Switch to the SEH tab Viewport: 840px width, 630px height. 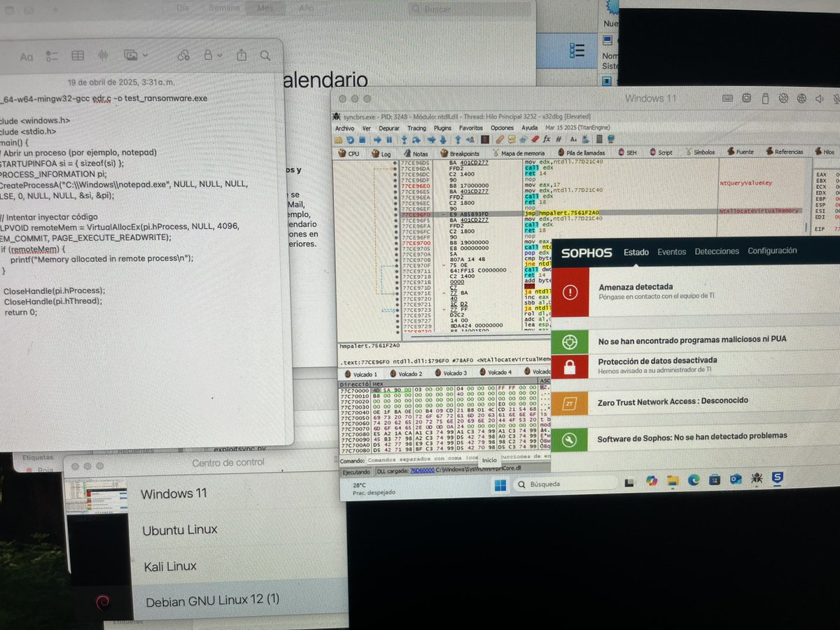pos(627,152)
